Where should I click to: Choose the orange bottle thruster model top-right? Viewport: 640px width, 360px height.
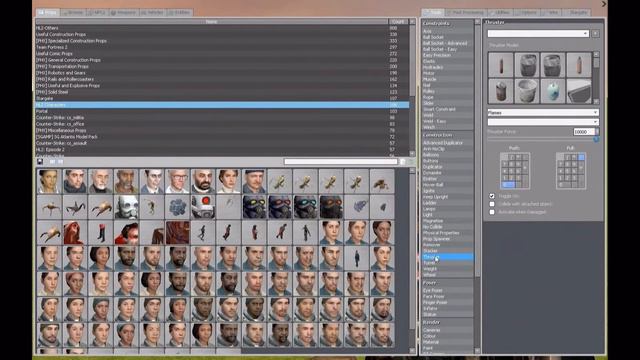[x=579, y=64]
